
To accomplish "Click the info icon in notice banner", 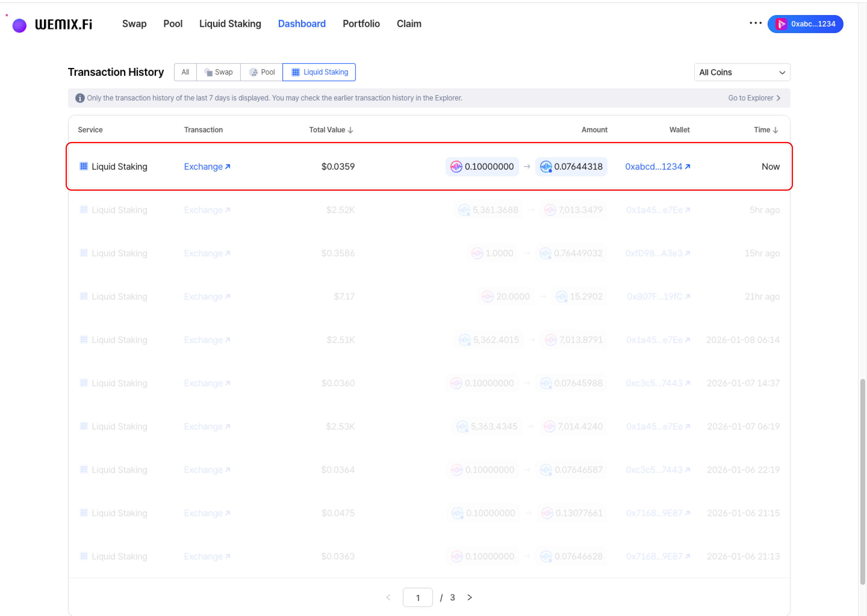I will (80, 98).
